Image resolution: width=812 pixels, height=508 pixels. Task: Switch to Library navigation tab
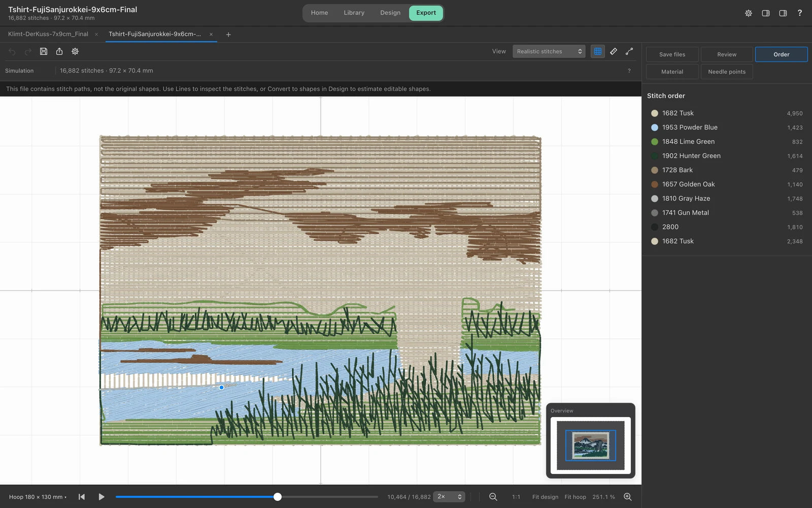pyautogui.click(x=354, y=13)
